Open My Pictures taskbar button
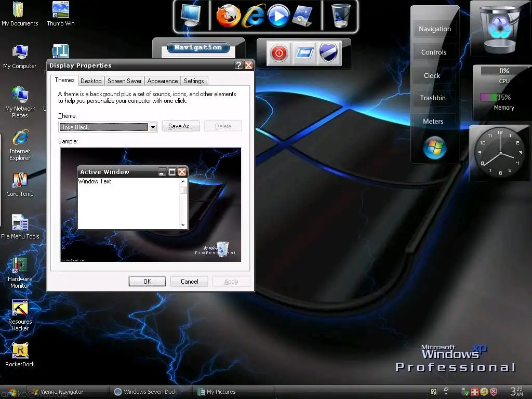 click(233, 392)
